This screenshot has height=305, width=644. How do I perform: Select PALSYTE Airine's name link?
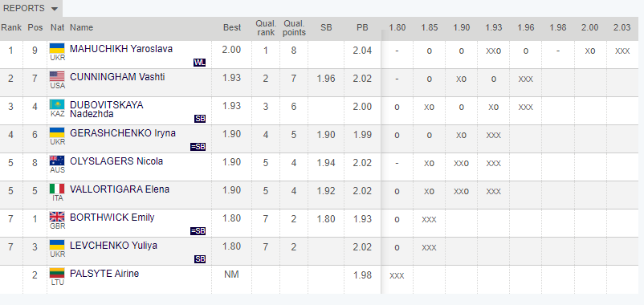pos(104,274)
